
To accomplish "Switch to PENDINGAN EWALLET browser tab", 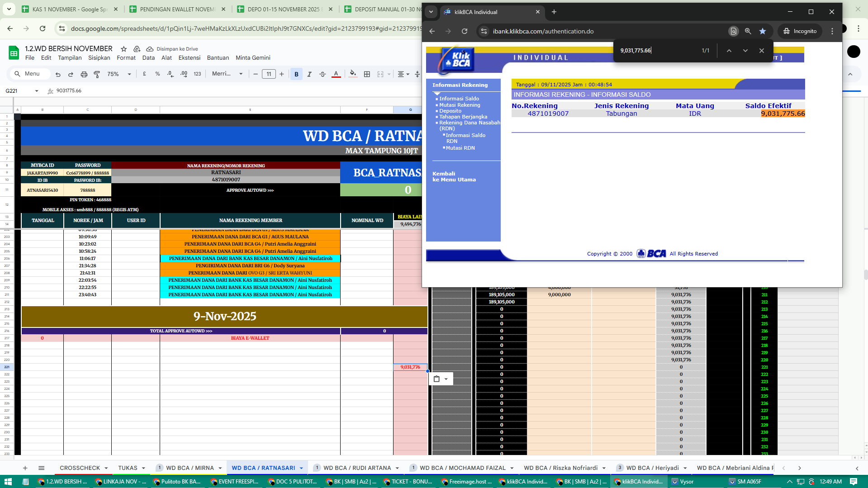I will pos(177,9).
